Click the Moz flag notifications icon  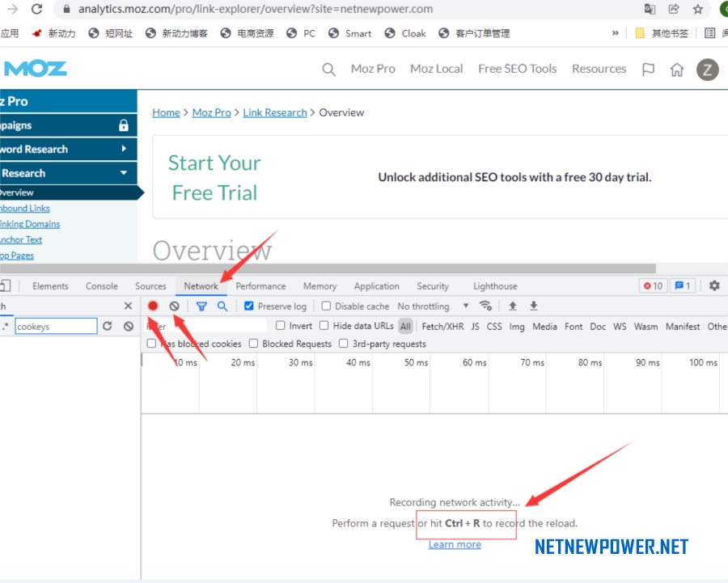click(648, 70)
